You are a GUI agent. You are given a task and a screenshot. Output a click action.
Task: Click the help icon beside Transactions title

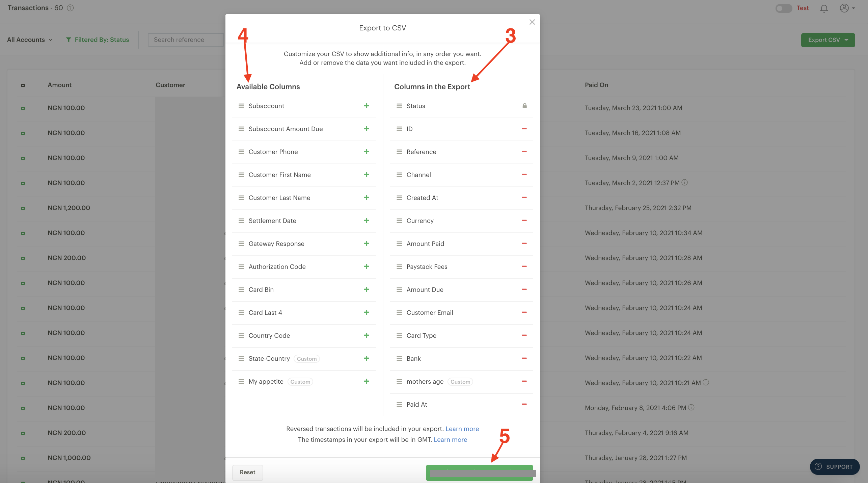(x=70, y=8)
